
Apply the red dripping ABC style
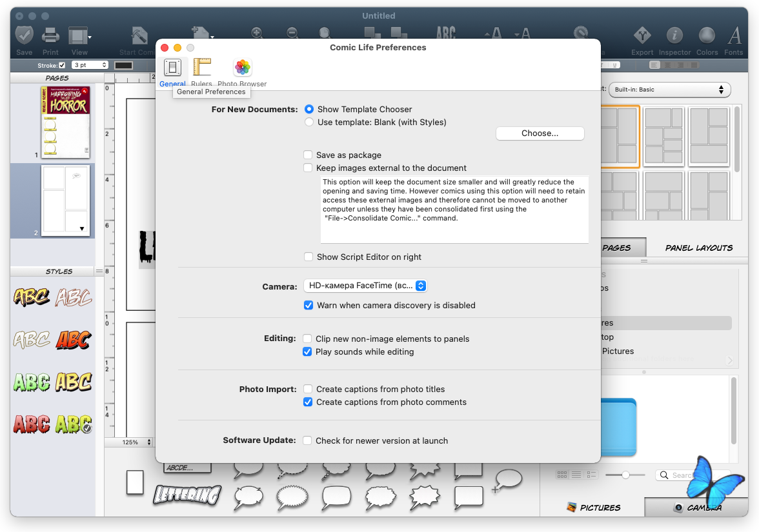tap(31, 424)
